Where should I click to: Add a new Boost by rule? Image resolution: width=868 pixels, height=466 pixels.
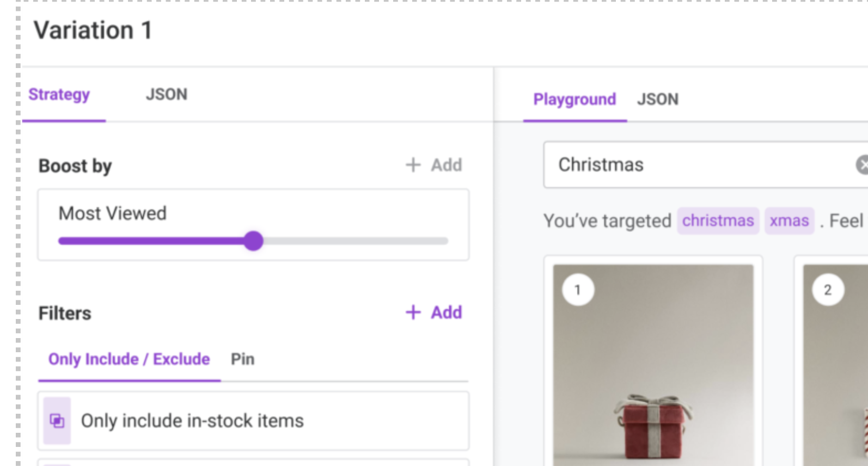click(434, 165)
